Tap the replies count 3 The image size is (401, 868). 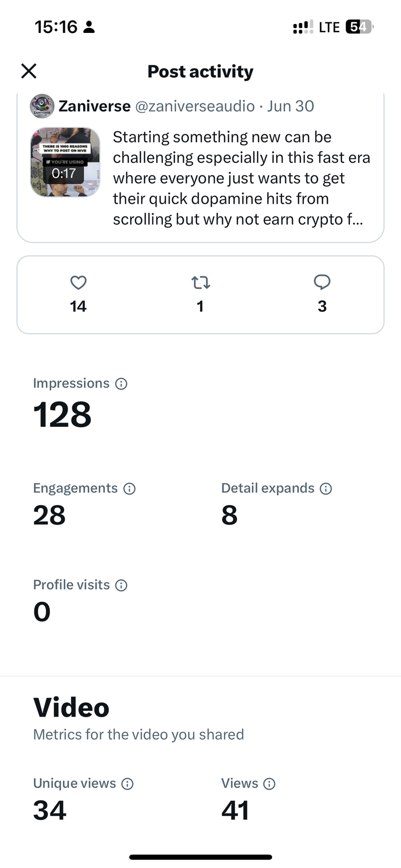point(322,307)
